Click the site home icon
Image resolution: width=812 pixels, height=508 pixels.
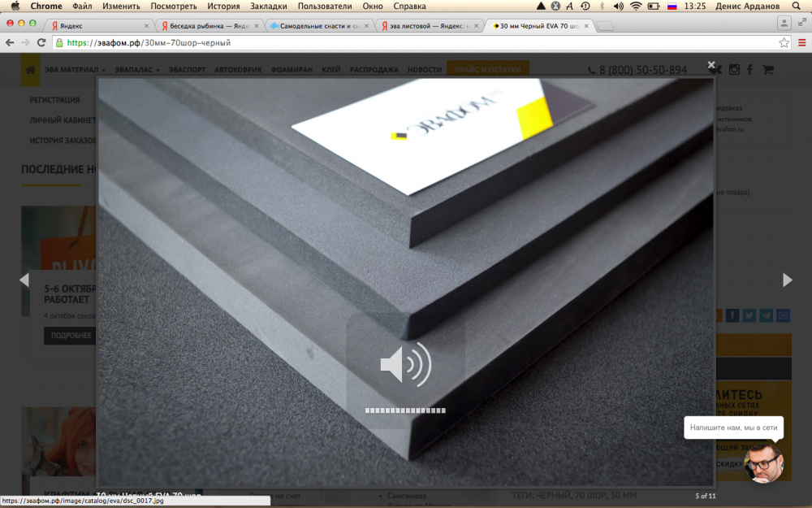tap(31, 70)
